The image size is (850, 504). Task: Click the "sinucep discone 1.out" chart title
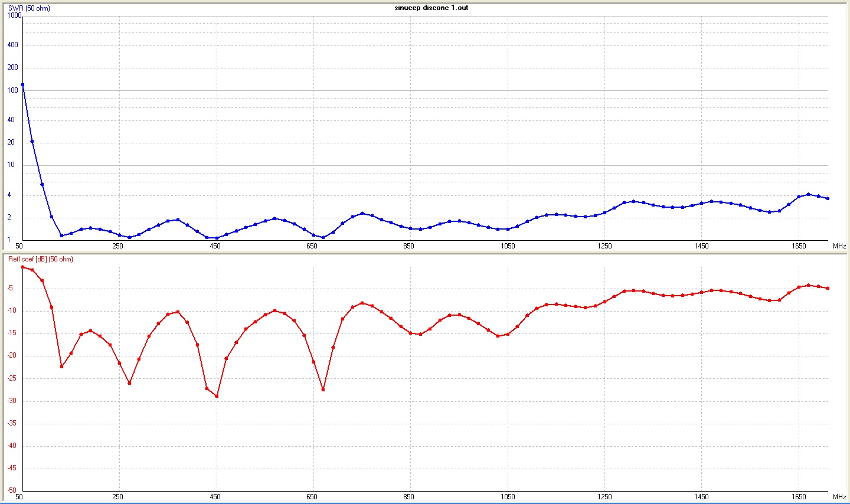(x=431, y=8)
